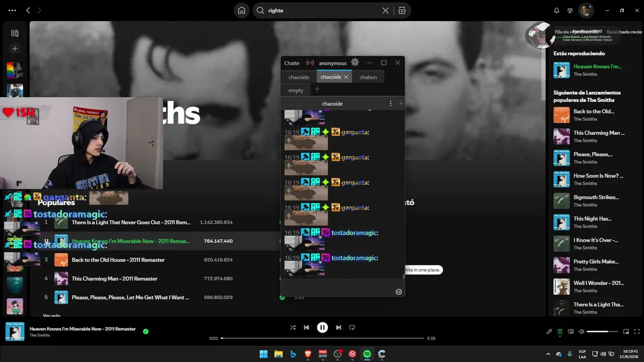Viewport: 644px width, 362px height.
Task: Create a new playlist with the sidebar plus
Action: point(15,49)
